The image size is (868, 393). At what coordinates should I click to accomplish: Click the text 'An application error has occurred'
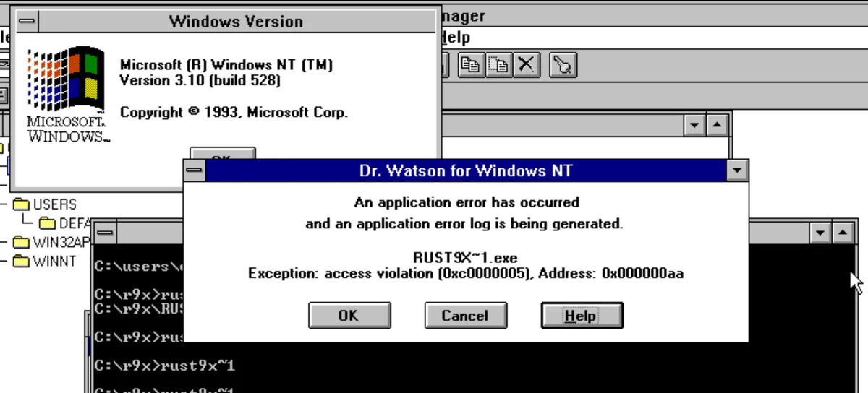pos(467,202)
